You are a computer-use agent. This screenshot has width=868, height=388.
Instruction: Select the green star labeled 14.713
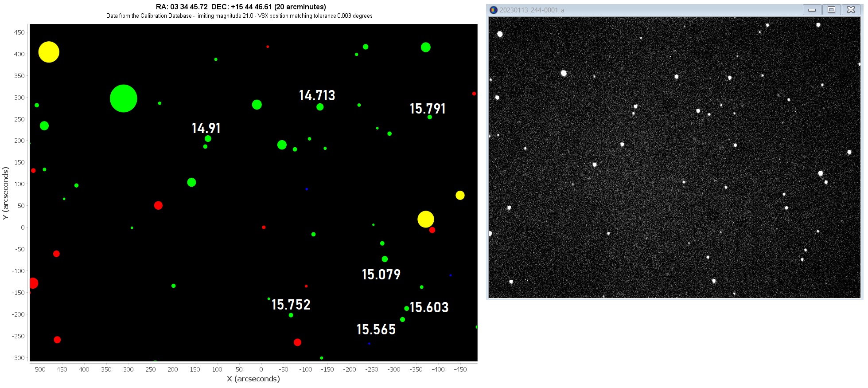point(320,107)
